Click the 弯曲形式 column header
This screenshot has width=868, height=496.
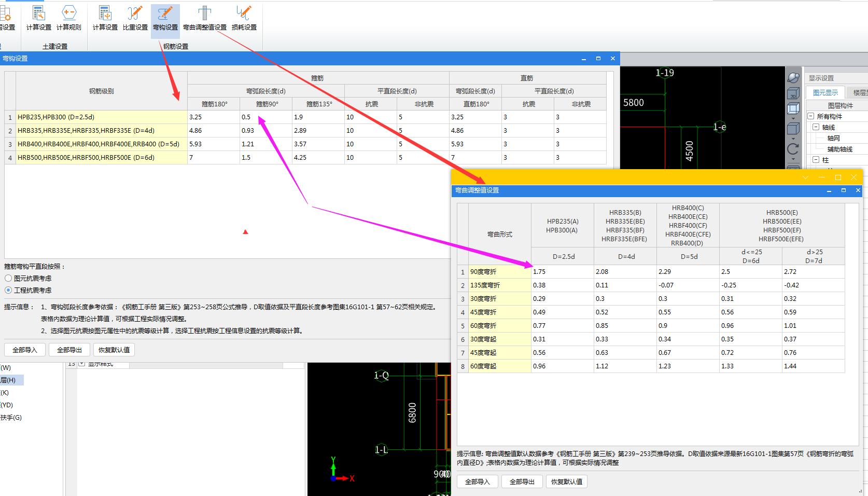pos(500,234)
